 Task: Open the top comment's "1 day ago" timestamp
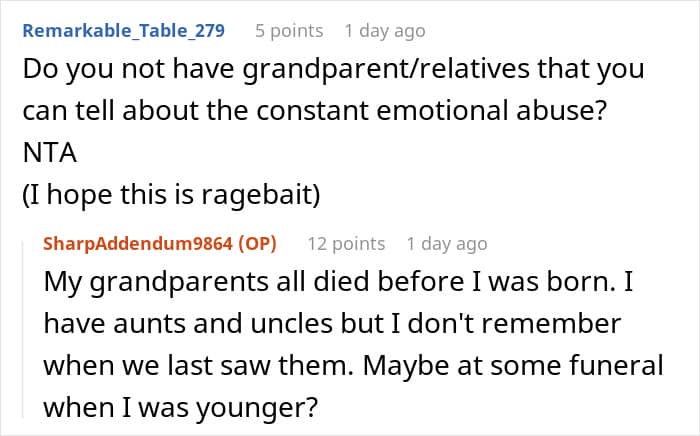point(384,30)
